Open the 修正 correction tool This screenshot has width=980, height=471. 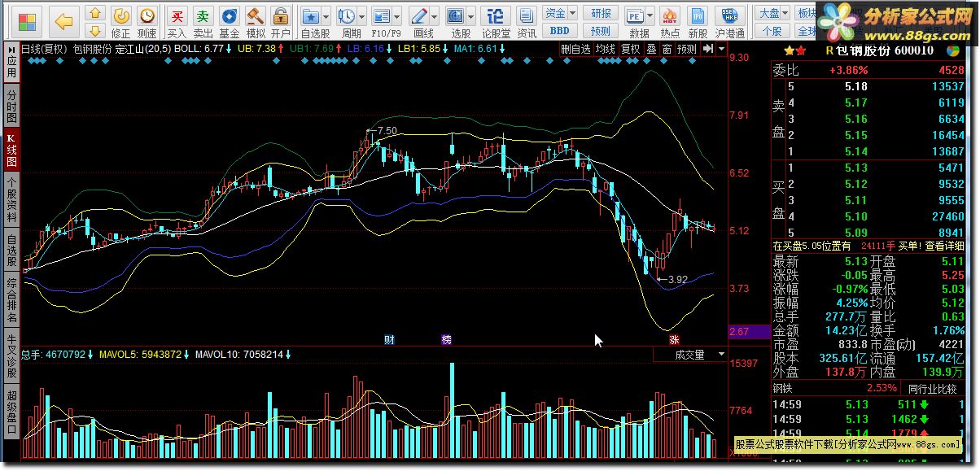point(120,22)
